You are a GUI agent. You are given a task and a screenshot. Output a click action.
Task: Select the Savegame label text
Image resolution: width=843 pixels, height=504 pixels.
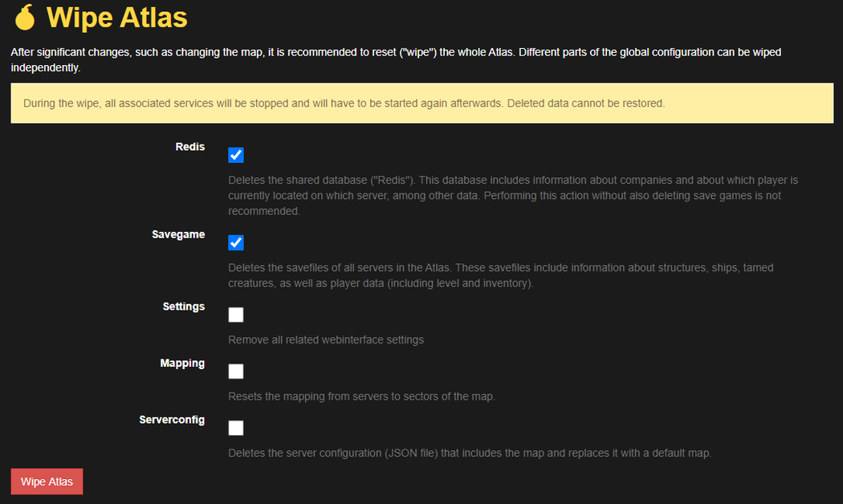(x=178, y=234)
